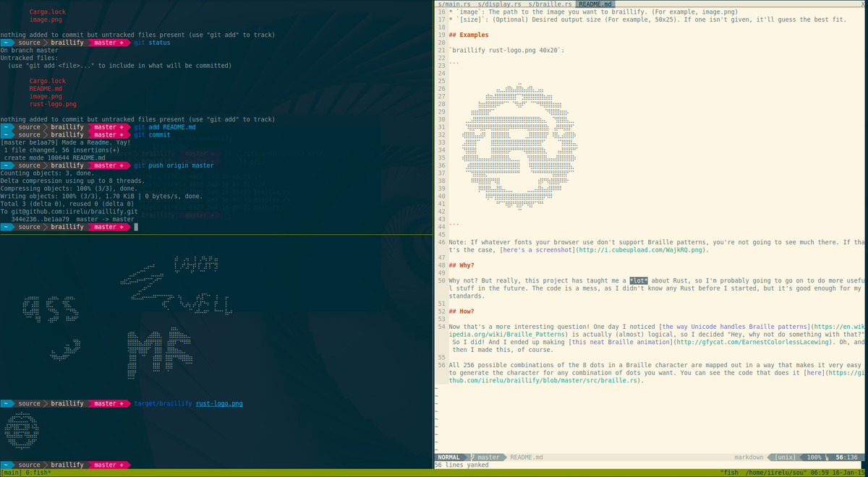Click 'braillify' directory segment of git push prompt
The height and width of the screenshot is (477, 868).
point(67,166)
